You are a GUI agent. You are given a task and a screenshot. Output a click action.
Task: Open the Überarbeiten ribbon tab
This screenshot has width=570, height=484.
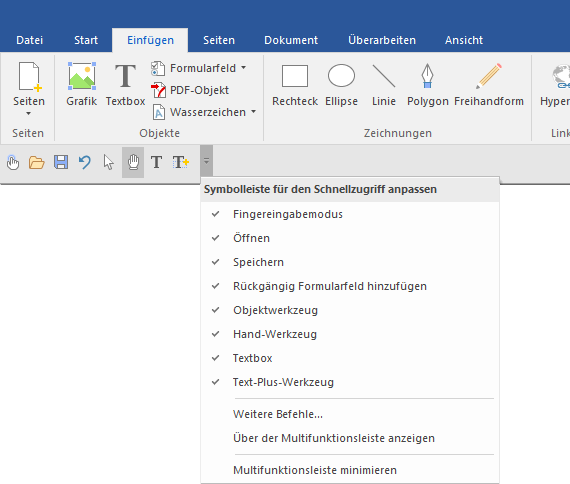(x=382, y=40)
